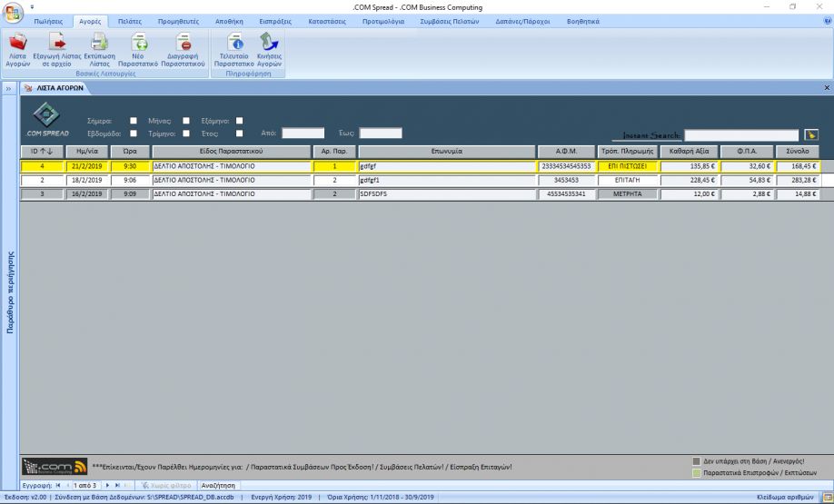Switch to Βοηθητικά tab
The width and height of the screenshot is (834, 504).
583,21
